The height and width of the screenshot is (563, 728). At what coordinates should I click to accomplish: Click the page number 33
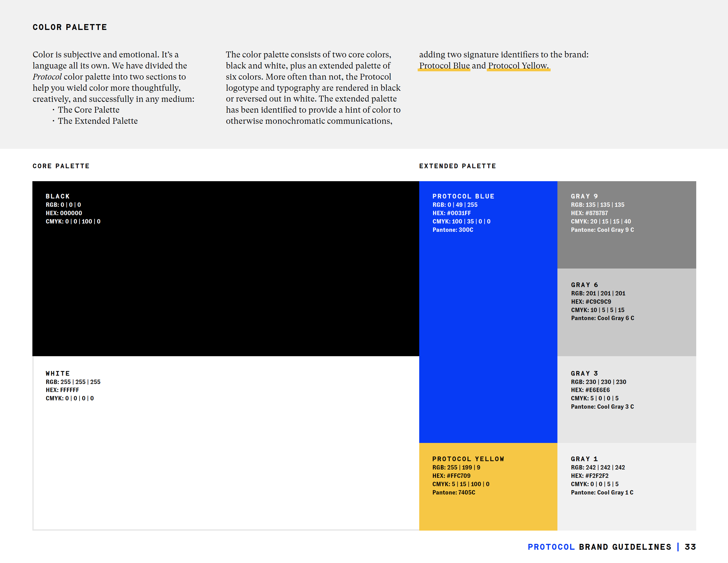[x=690, y=547]
